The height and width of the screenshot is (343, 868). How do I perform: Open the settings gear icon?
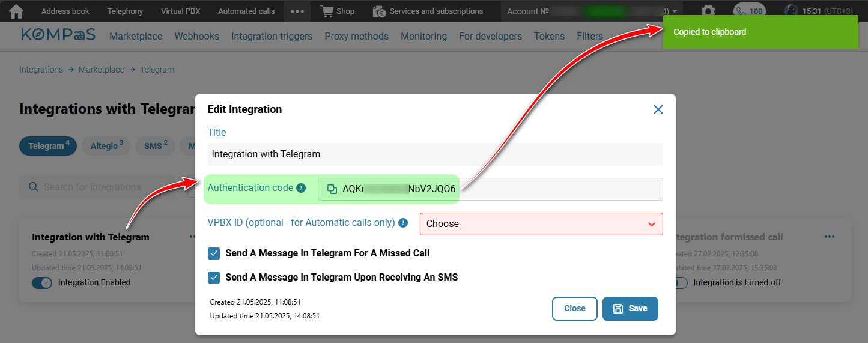click(709, 11)
